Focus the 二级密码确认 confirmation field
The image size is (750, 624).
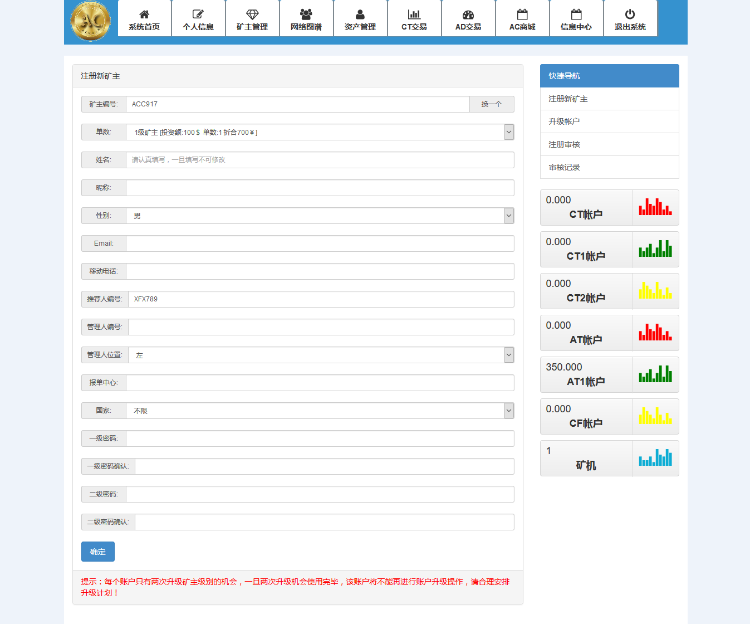tap(325, 523)
